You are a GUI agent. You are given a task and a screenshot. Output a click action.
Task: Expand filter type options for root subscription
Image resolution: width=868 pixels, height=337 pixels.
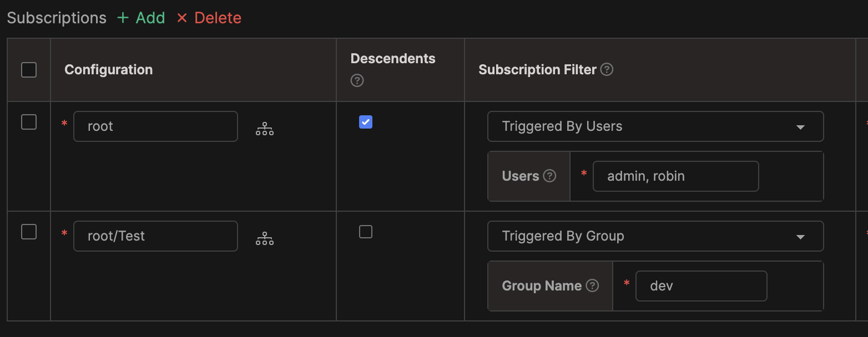coord(800,126)
